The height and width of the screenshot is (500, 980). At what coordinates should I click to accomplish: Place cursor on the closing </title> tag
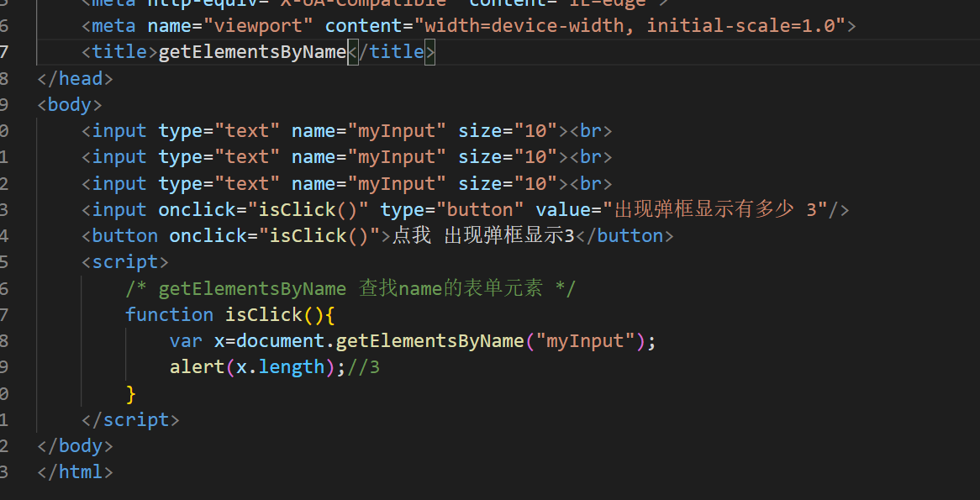point(392,52)
